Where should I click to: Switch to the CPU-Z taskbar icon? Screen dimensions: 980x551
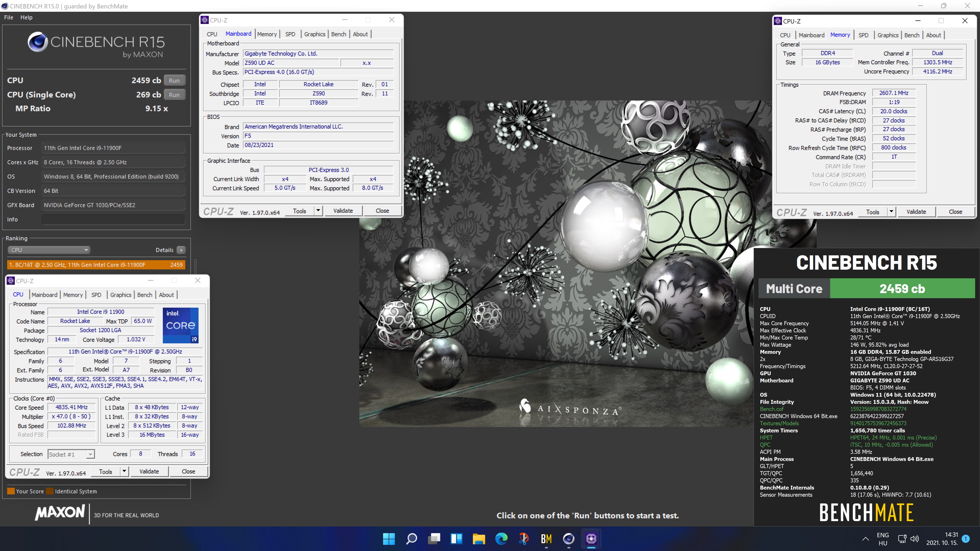coord(591,539)
